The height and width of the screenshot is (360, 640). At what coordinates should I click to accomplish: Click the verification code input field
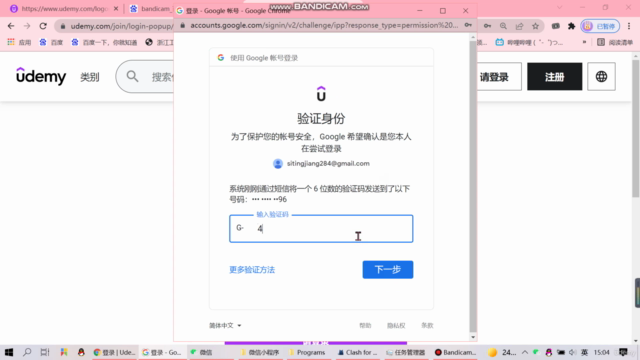[321, 229]
